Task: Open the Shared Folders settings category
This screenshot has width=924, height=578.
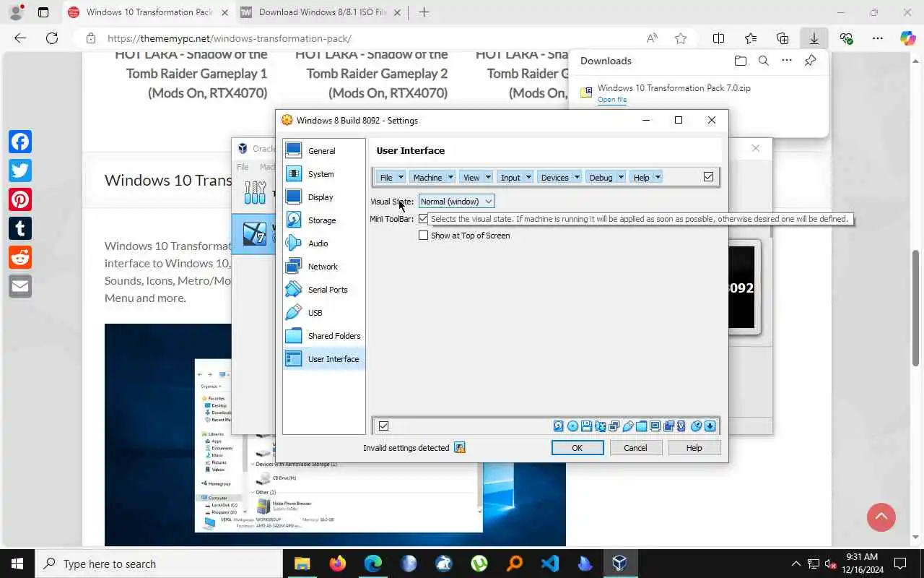Action: (323, 336)
